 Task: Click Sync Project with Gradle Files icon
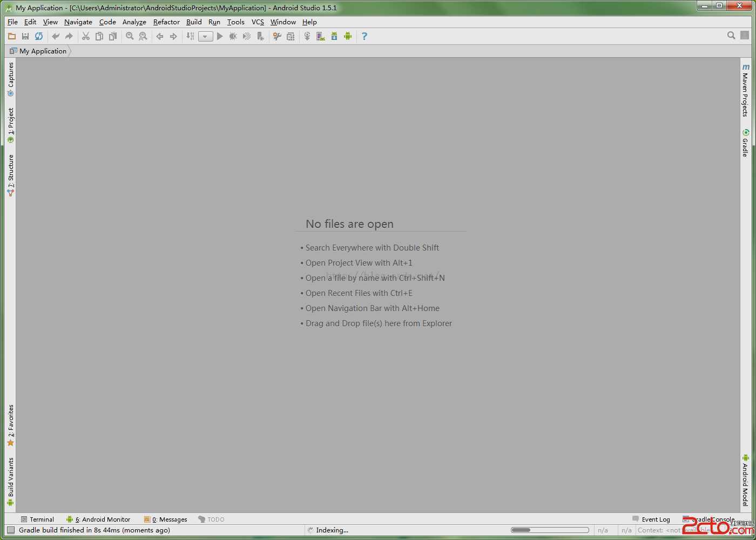[x=307, y=36]
